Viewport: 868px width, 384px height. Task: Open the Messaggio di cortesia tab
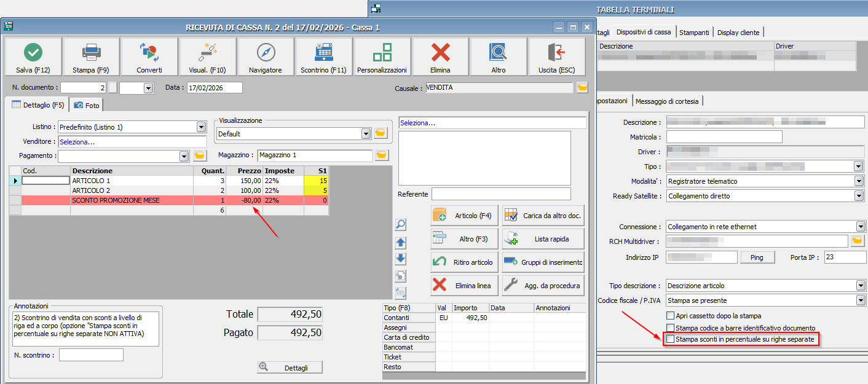(x=669, y=101)
